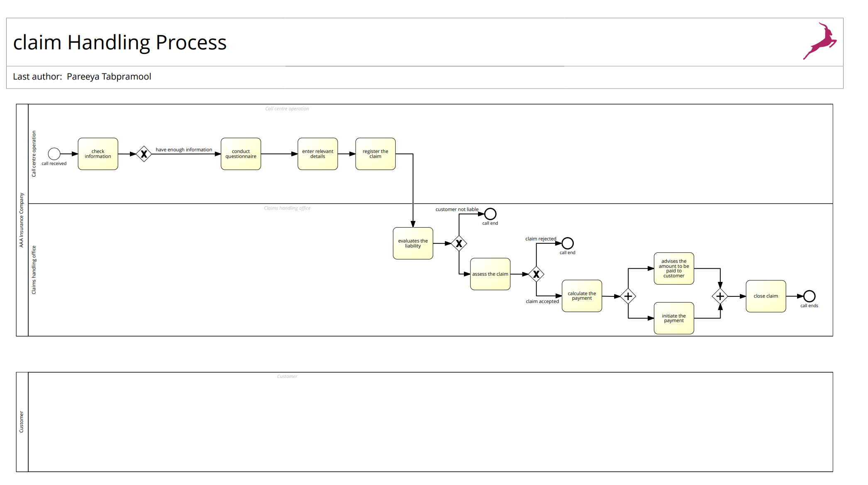Image resolution: width=868 pixels, height=485 pixels.
Task: Click the parallel join gateway before "close claim"
Action: 720,296
